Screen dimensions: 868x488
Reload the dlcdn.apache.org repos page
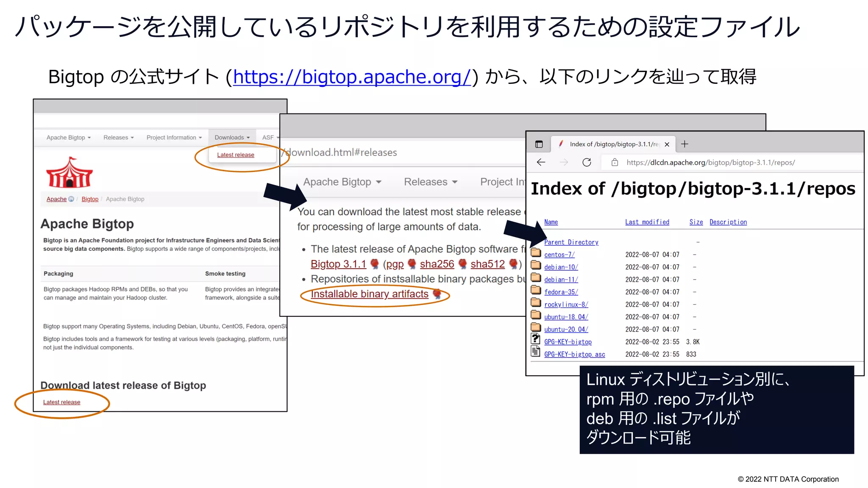[587, 162]
